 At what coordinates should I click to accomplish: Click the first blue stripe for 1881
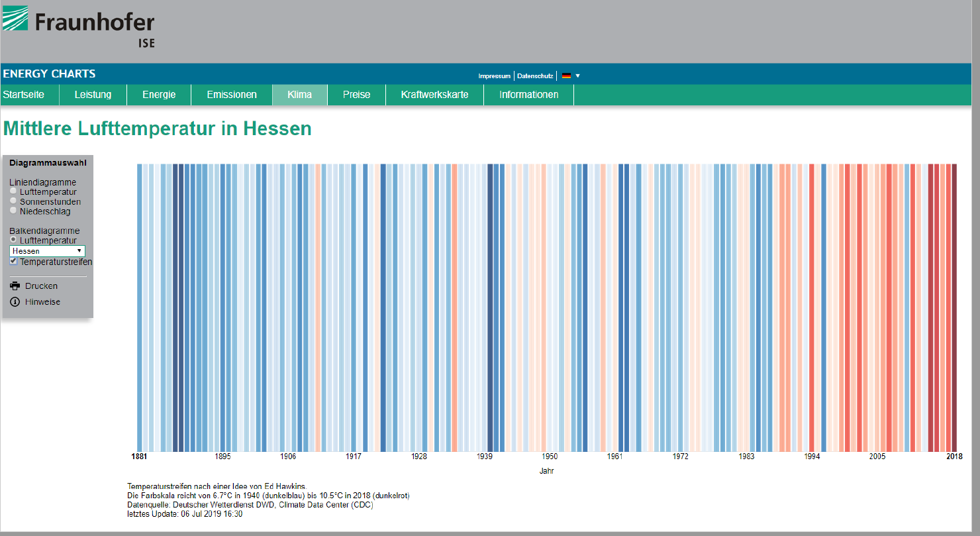click(x=140, y=306)
